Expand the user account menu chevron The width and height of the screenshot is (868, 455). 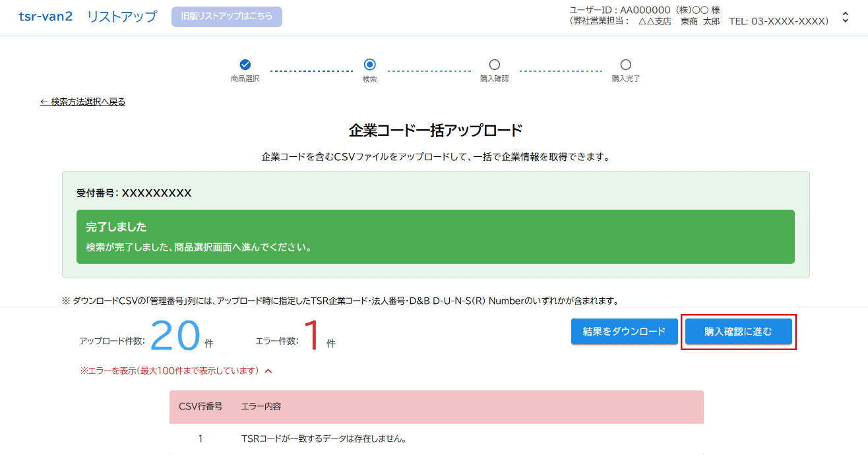(x=846, y=18)
